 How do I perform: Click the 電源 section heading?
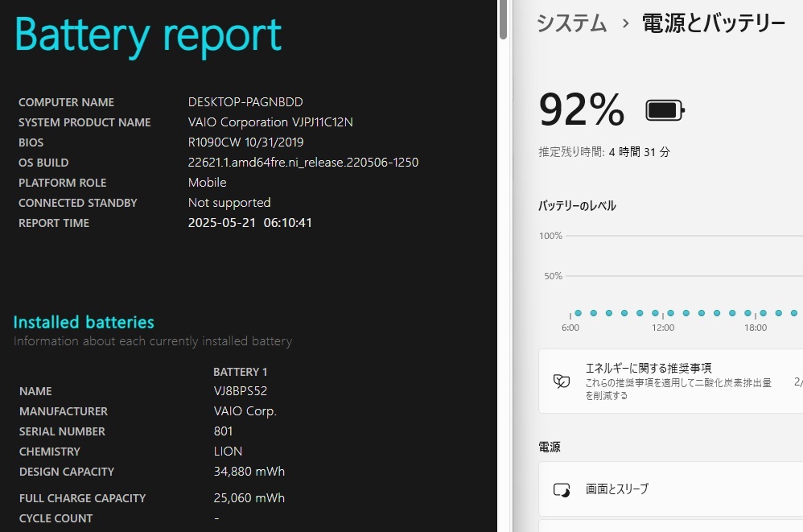click(x=549, y=447)
